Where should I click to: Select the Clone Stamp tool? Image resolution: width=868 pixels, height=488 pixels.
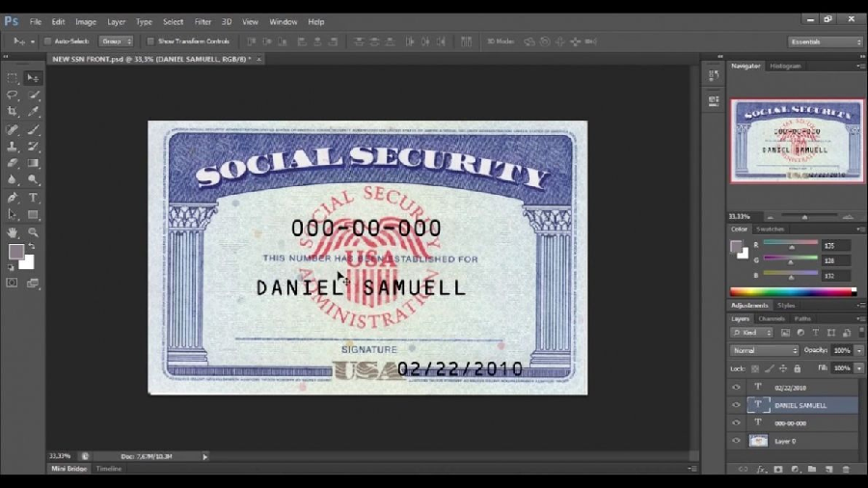tap(13, 147)
